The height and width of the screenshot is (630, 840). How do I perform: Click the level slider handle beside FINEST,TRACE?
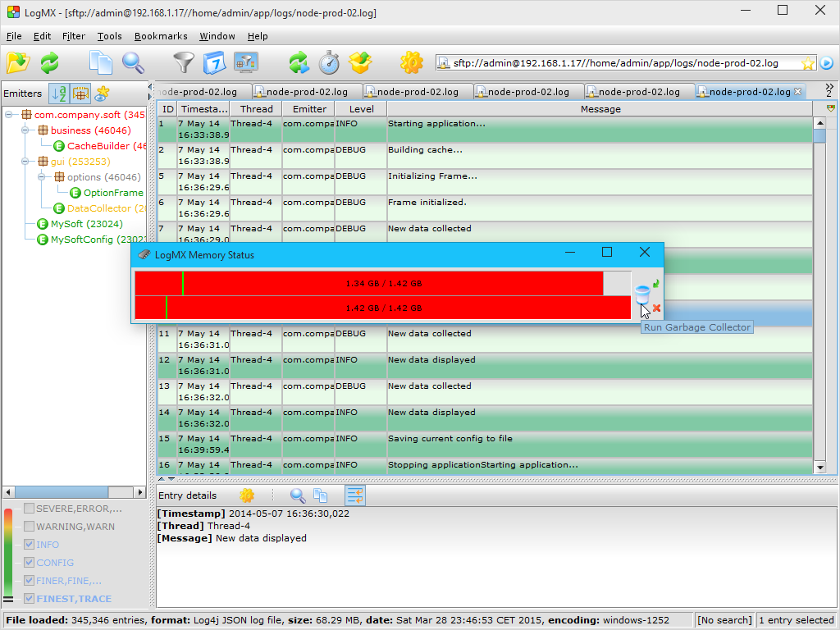(8, 599)
